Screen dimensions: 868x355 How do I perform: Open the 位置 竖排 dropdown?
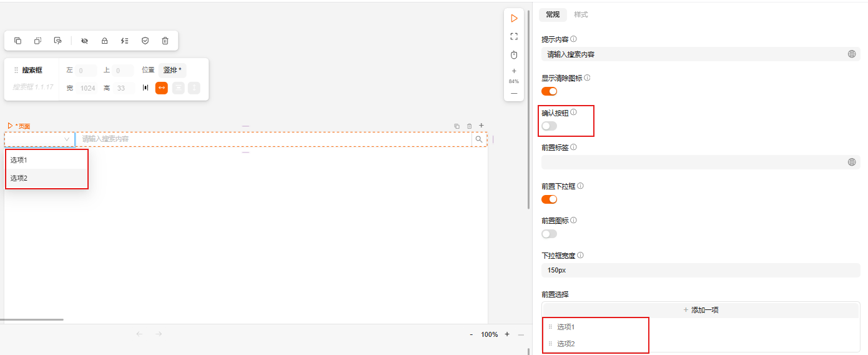pos(172,71)
